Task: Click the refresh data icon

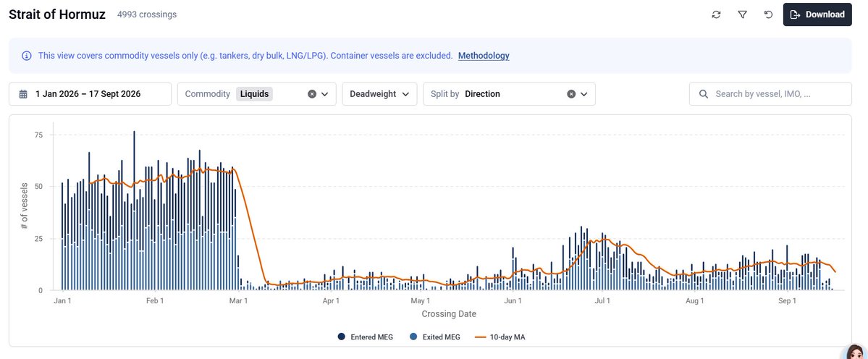Action: coord(716,15)
